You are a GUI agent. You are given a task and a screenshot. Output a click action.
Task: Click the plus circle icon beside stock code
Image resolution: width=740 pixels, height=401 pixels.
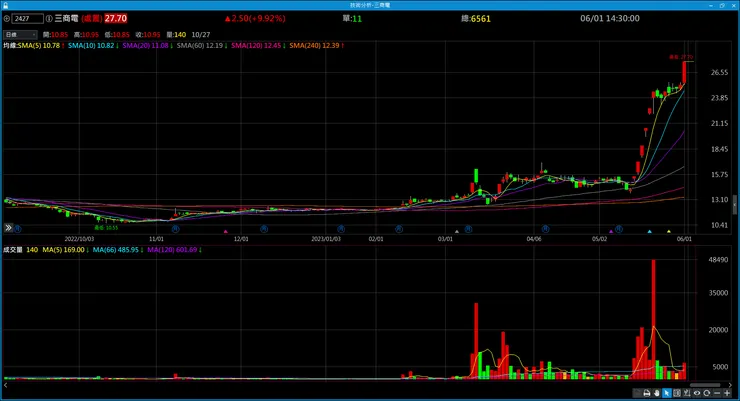[x=7, y=19]
